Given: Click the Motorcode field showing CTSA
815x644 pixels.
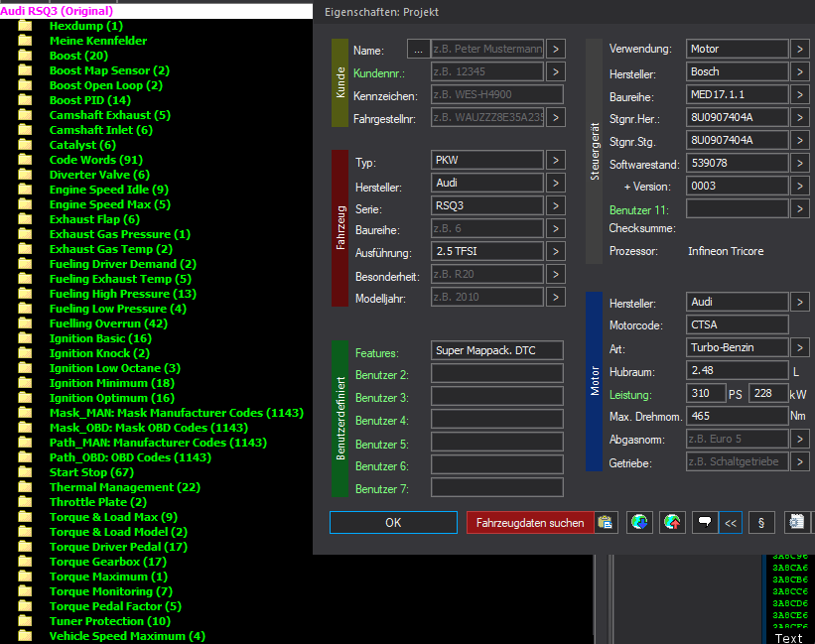Looking at the screenshot, I should (737, 324).
